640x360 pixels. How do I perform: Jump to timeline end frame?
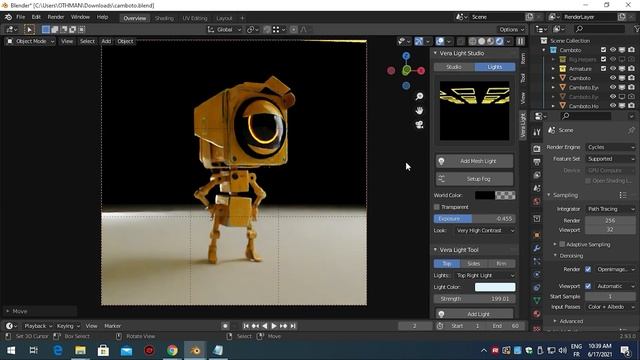coord(293,326)
